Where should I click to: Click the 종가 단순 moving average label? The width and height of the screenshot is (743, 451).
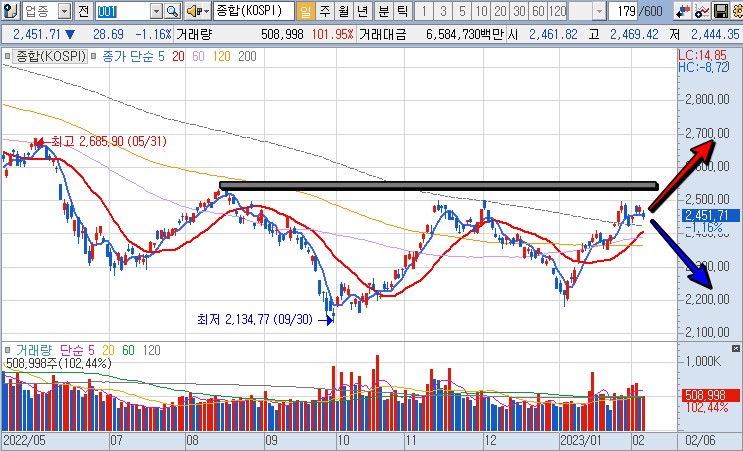pyautogui.click(x=128, y=57)
